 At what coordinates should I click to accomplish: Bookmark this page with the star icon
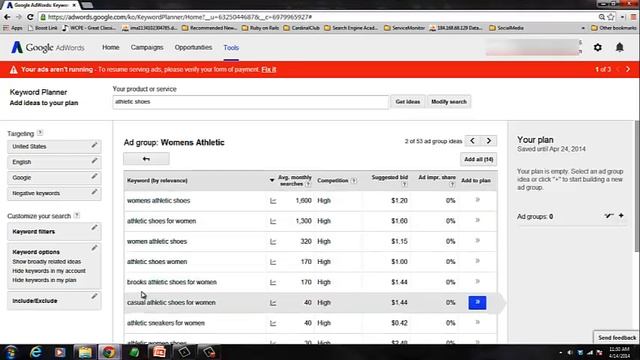coord(611,17)
